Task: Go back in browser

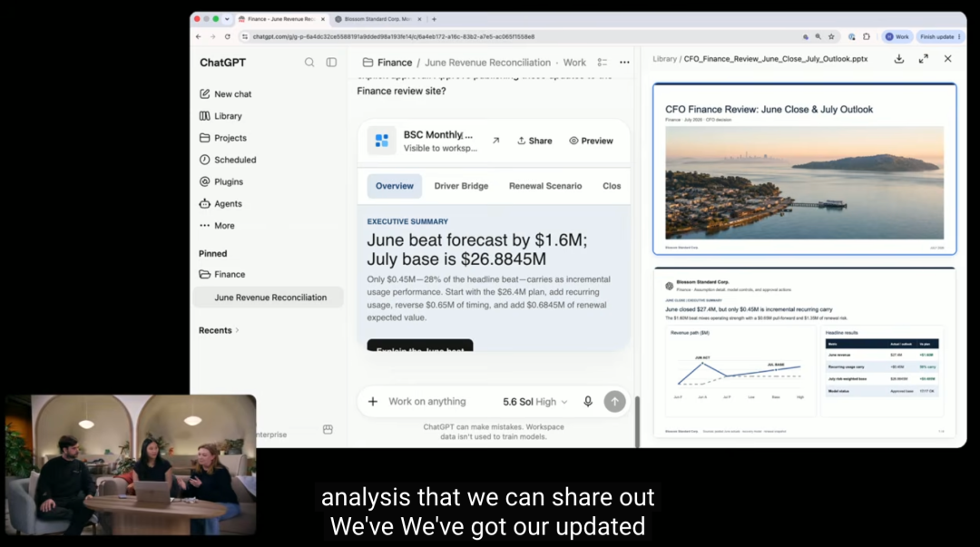Action: pos(199,37)
